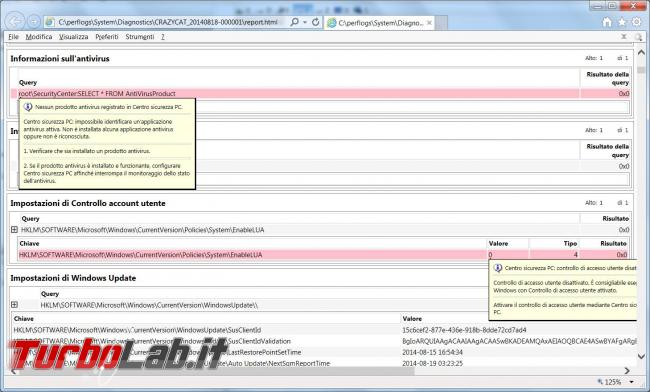This screenshot has width=650, height=392.
Task: Open the Preferiti menu
Action: coord(107,36)
